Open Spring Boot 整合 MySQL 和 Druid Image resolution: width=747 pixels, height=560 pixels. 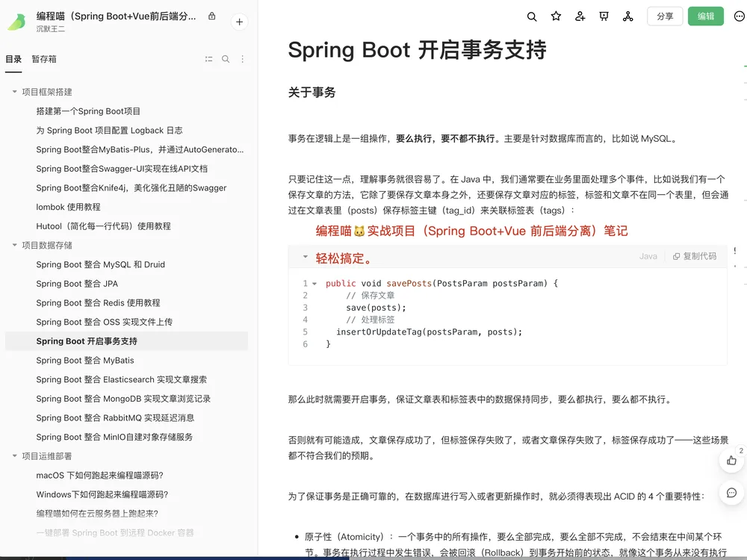[x=101, y=264]
